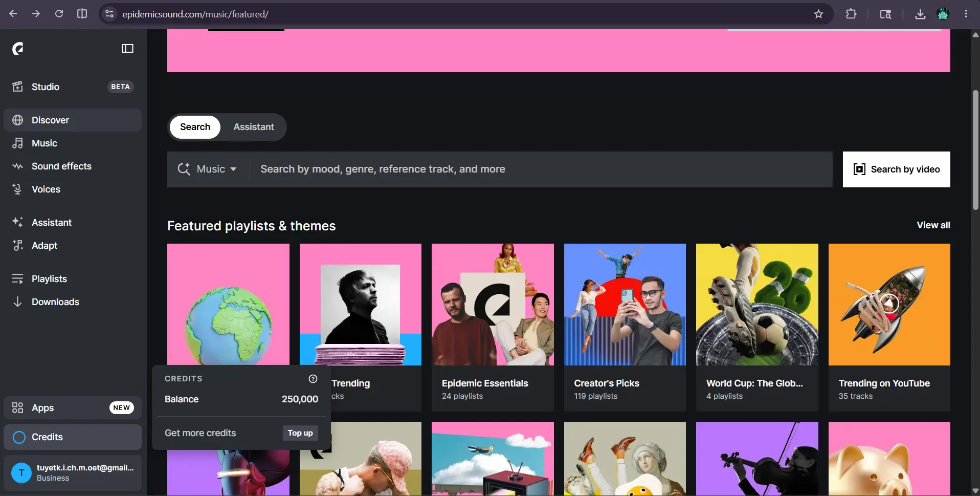This screenshot has width=980, height=496.
Task: Open Downloads in the sidebar
Action: [x=73, y=302]
